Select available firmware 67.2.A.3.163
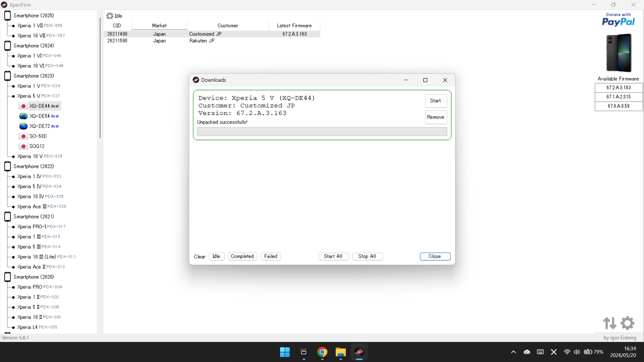Screen dimensions: 644x362 point(619,87)
